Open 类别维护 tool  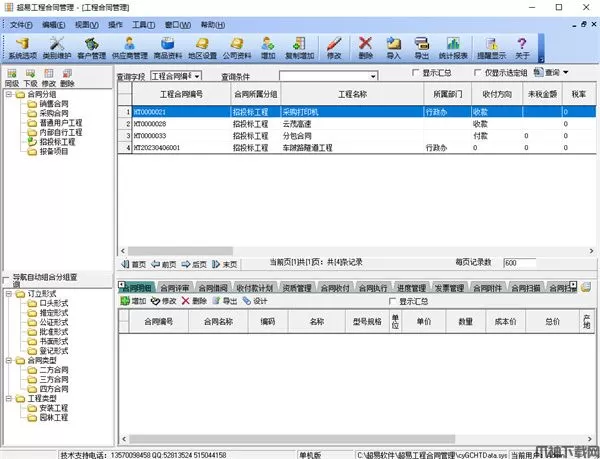click(x=57, y=48)
